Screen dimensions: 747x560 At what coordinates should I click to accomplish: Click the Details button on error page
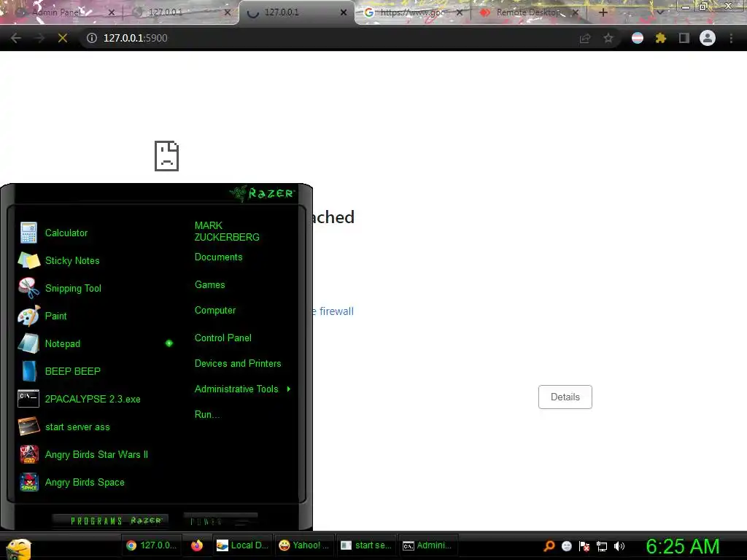565,397
